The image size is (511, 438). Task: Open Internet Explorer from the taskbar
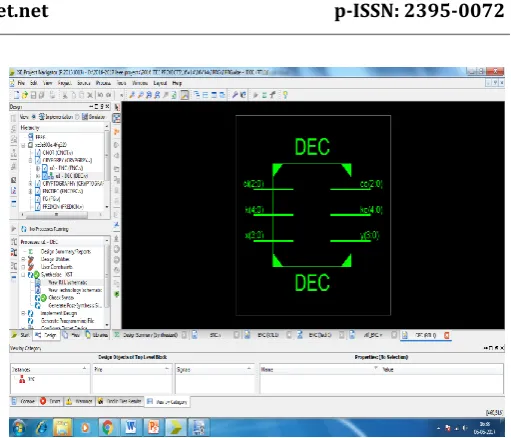41,427
